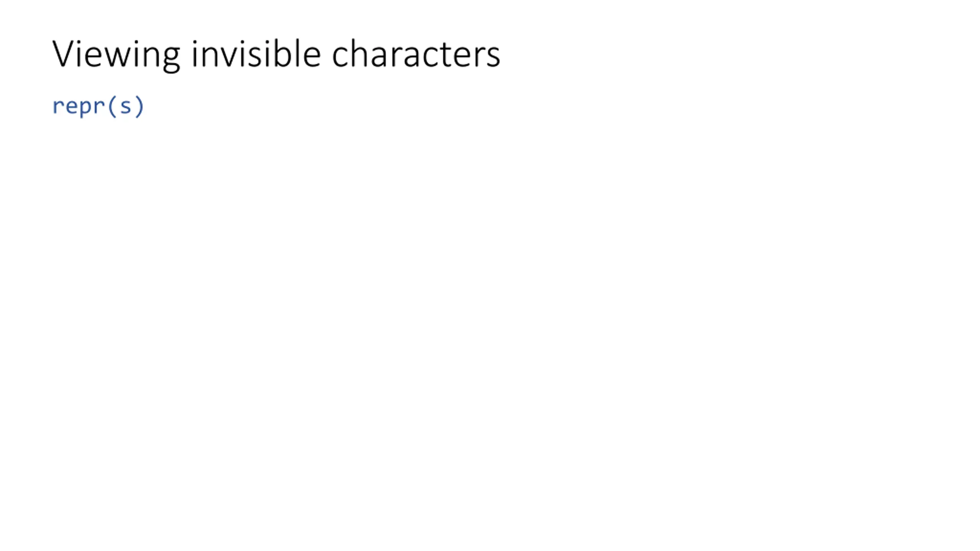Click the blue code text 'repr(s)'

click(98, 106)
